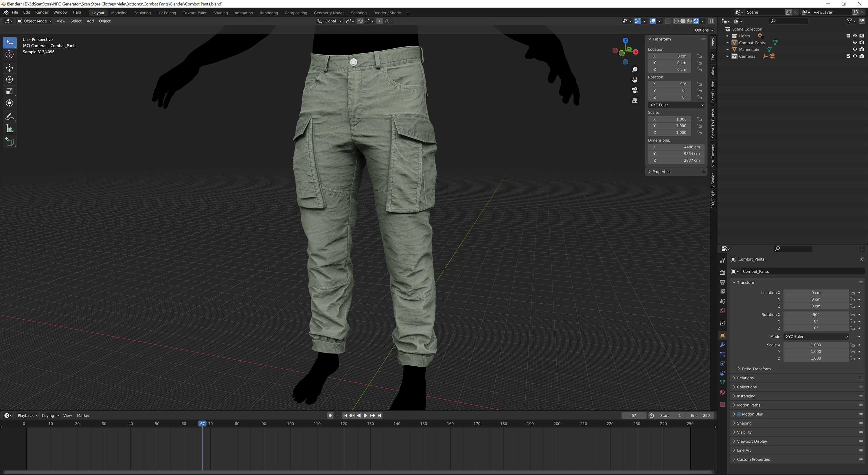
Task: Open Physics Properties tab icon
Action: [722, 364]
